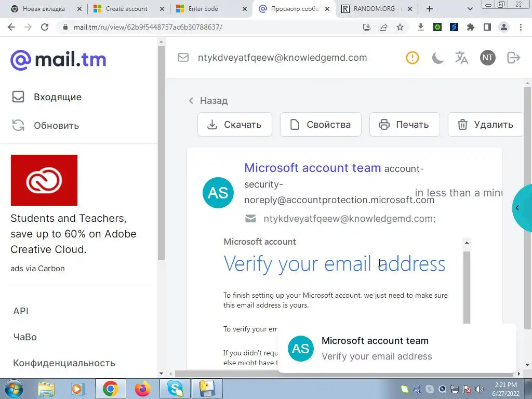Image resolution: width=532 pixels, height=399 pixels.
Task: Open Windows Explorer from taskbar
Action: [46, 389]
